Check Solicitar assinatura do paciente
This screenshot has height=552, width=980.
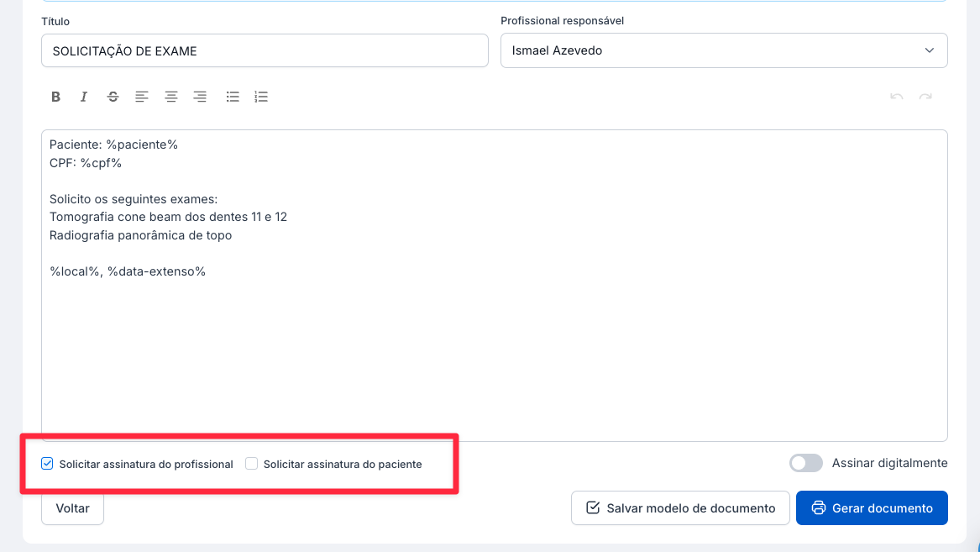[x=251, y=464]
